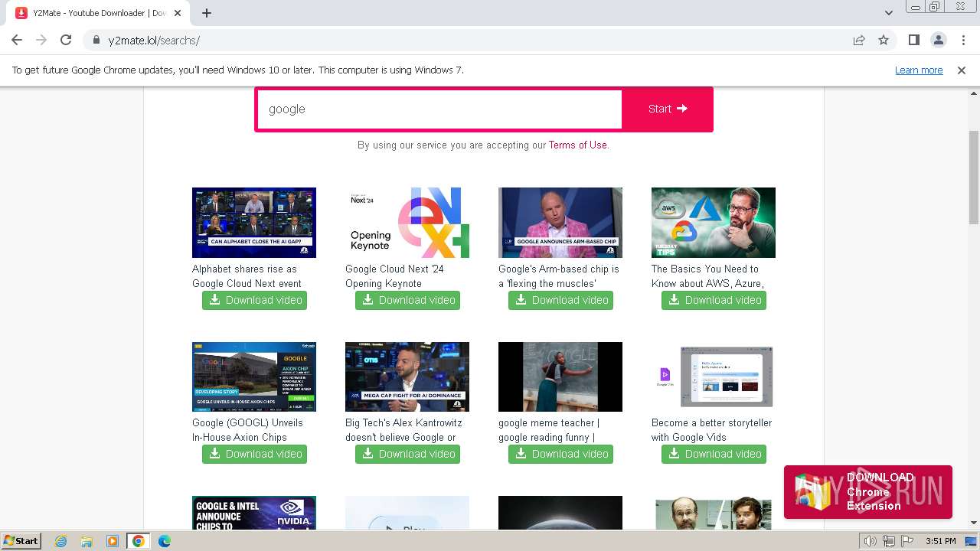Open the Alphabet shares rise video thumbnail
The image size is (980, 551).
[254, 222]
